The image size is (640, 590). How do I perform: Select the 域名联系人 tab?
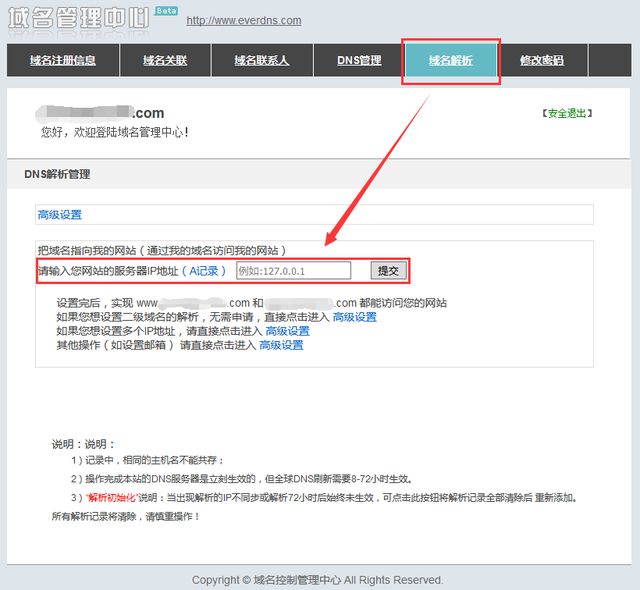pyautogui.click(x=261, y=61)
